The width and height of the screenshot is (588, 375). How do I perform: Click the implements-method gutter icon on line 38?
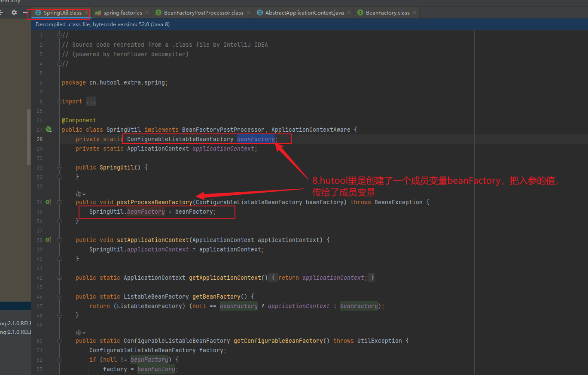click(x=49, y=239)
